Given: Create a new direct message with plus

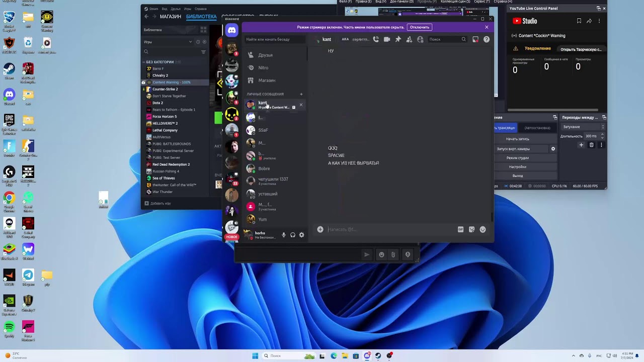Looking at the screenshot, I should (301, 94).
